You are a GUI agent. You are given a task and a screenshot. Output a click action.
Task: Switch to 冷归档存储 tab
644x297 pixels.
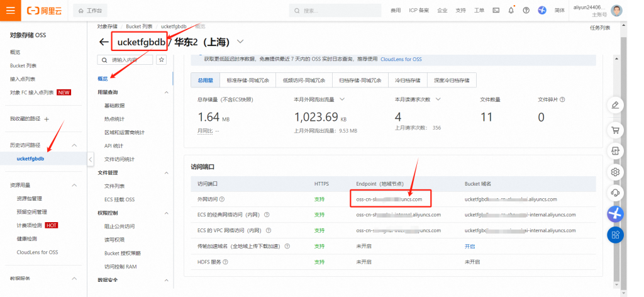pos(408,81)
